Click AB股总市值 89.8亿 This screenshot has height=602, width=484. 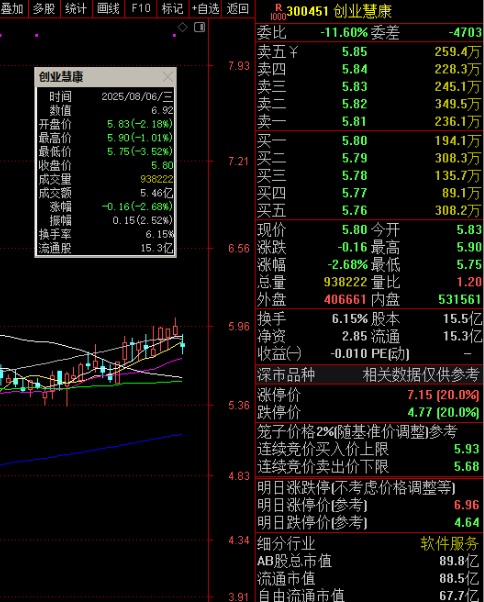(459, 561)
